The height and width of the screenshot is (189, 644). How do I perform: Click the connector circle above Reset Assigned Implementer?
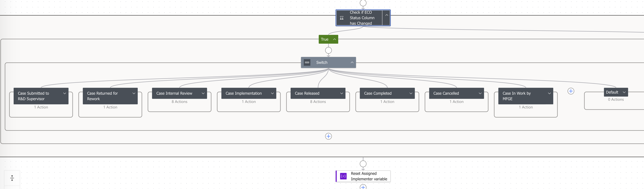[363, 164]
